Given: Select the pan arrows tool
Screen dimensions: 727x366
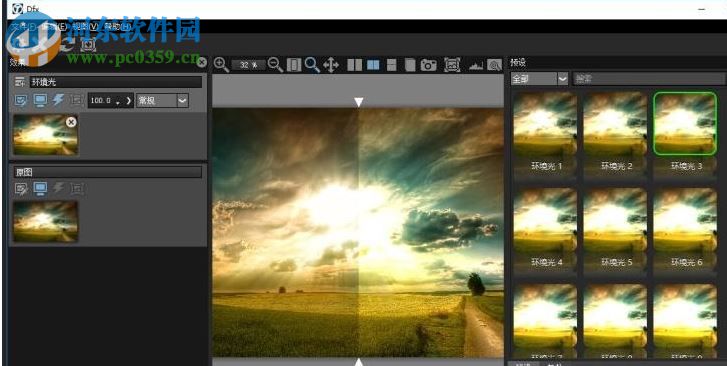Looking at the screenshot, I should tap(331, 65).
